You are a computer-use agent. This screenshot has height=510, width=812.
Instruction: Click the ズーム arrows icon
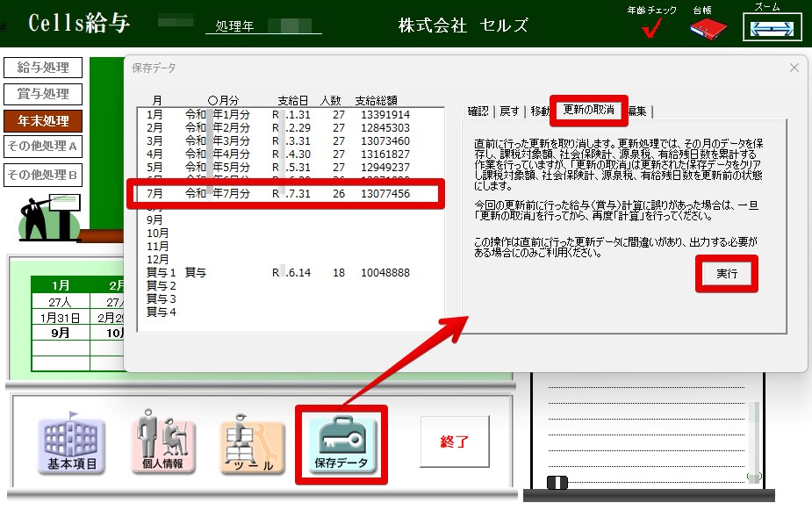pos(766,27)
